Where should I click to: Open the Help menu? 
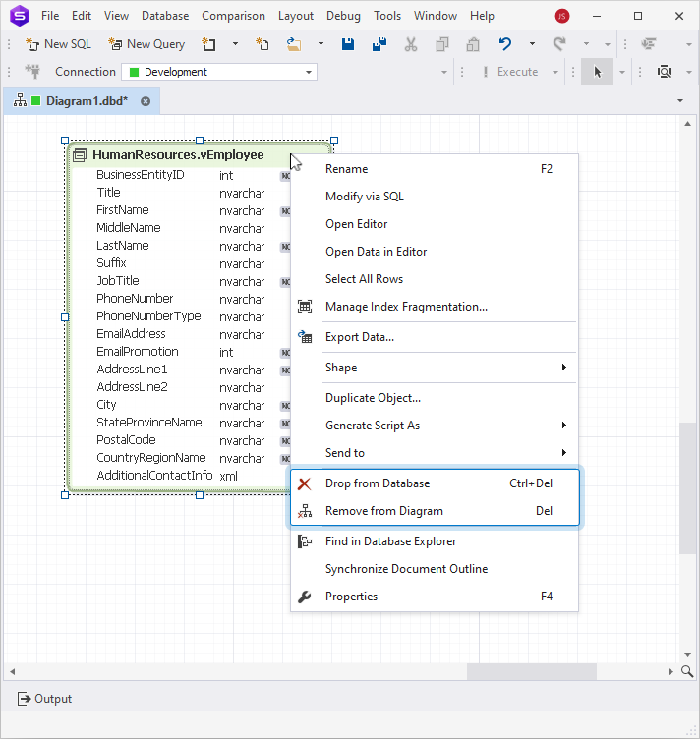pyautogui.click(x=482, y=16)
